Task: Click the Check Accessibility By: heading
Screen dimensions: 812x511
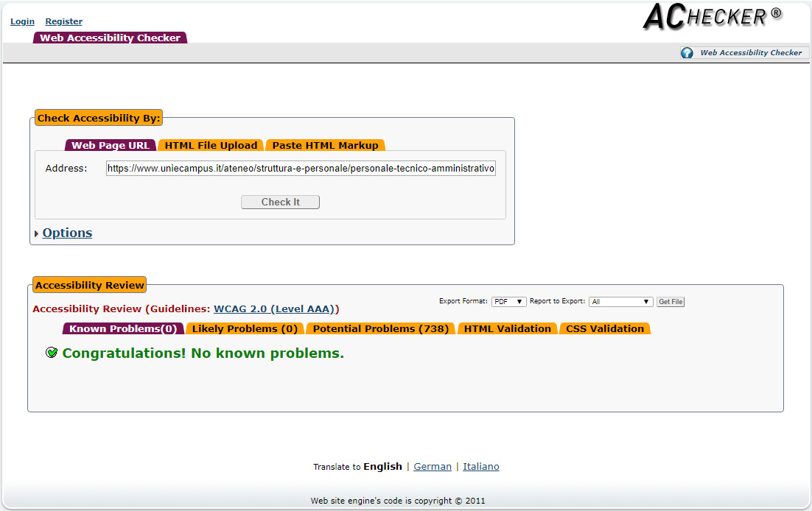Action: click(99, 118)
